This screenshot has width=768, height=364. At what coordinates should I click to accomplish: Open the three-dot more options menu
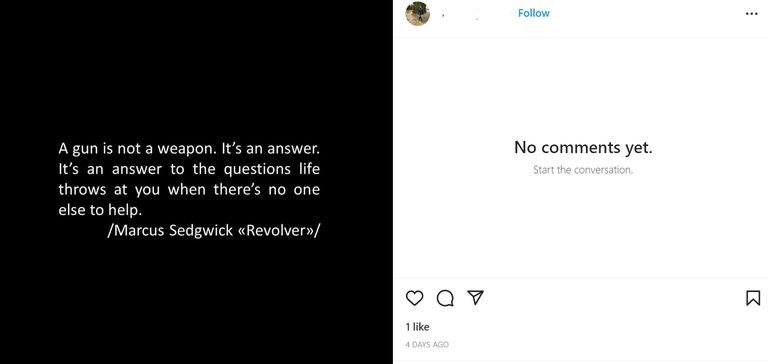tap(751, 14)
